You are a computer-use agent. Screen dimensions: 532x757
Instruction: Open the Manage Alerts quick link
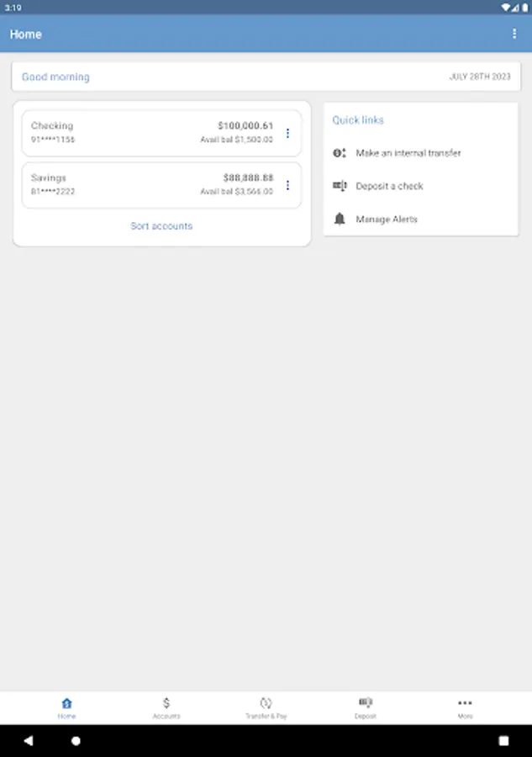(x=387, y=219)
